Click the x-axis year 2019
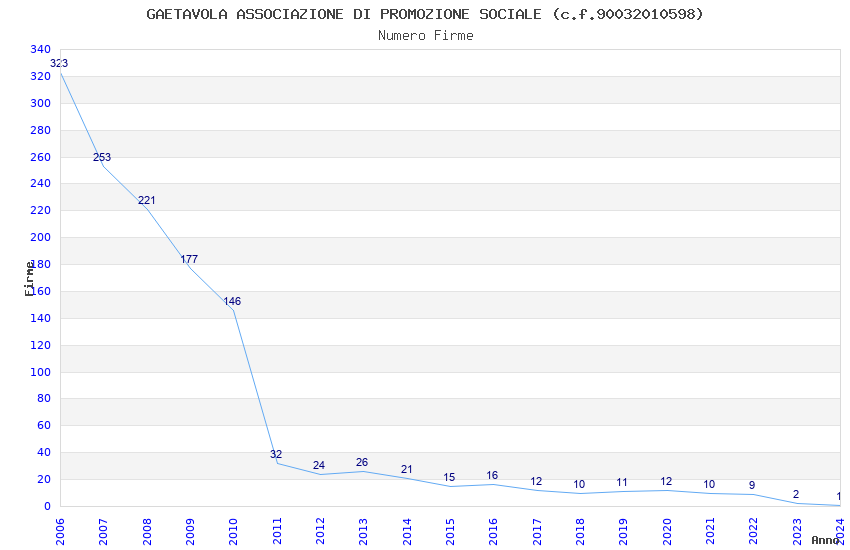850x550 pixels. tap(623, 532)
